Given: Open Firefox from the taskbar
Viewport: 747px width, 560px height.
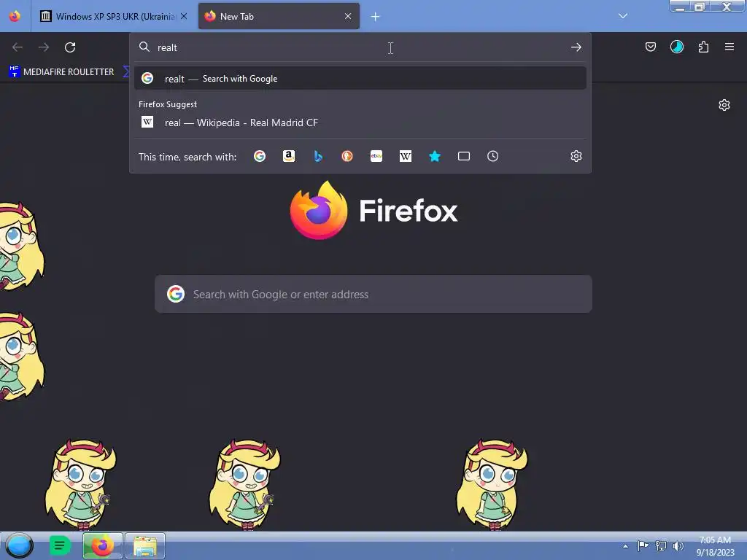Looking at the screenshot, I should pos(103,545).
